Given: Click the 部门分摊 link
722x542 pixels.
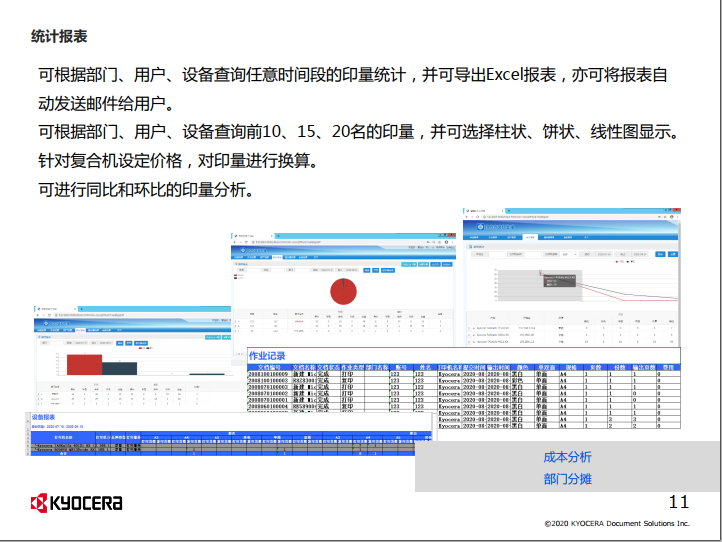Looking at the screenshot, I should point(567,479).
